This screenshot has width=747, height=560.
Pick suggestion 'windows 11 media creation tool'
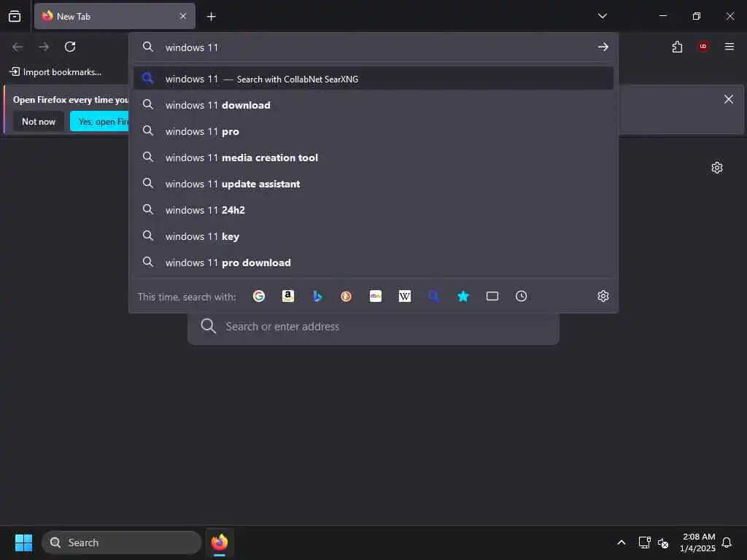373,157
